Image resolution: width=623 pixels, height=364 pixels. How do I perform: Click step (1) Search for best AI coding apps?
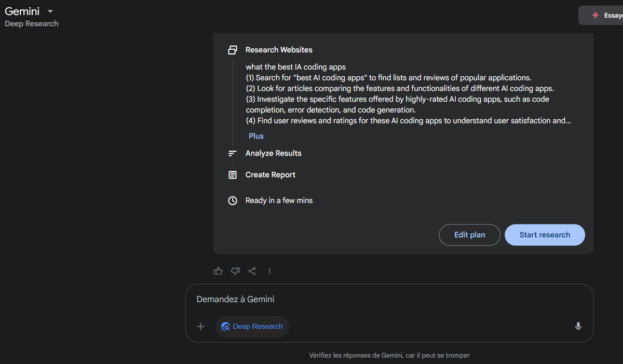[x=389, y=78]
